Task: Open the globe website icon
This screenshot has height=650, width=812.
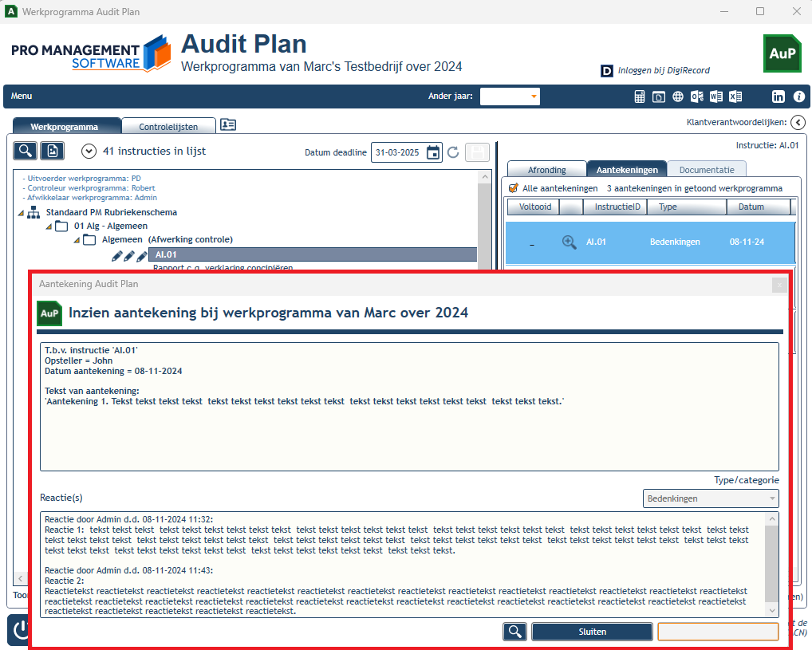Action: tap(678, 97)
